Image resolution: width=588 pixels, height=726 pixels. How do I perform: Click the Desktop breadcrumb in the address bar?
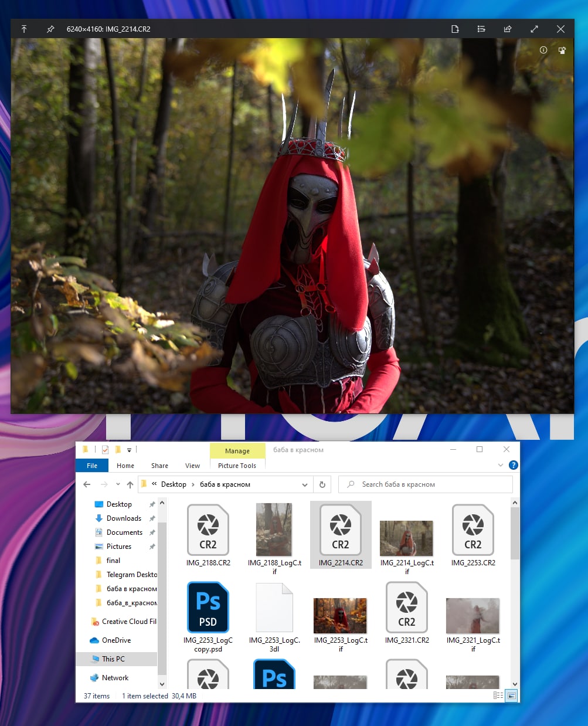coord(174,484)
